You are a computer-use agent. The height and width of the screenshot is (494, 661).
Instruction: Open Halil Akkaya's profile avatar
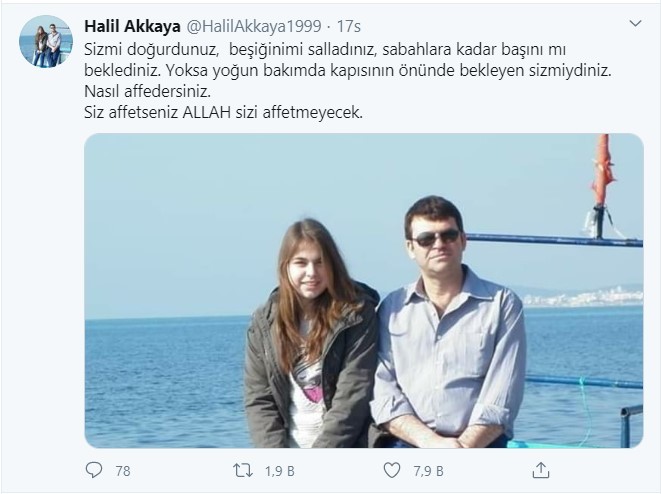[46, 41]
